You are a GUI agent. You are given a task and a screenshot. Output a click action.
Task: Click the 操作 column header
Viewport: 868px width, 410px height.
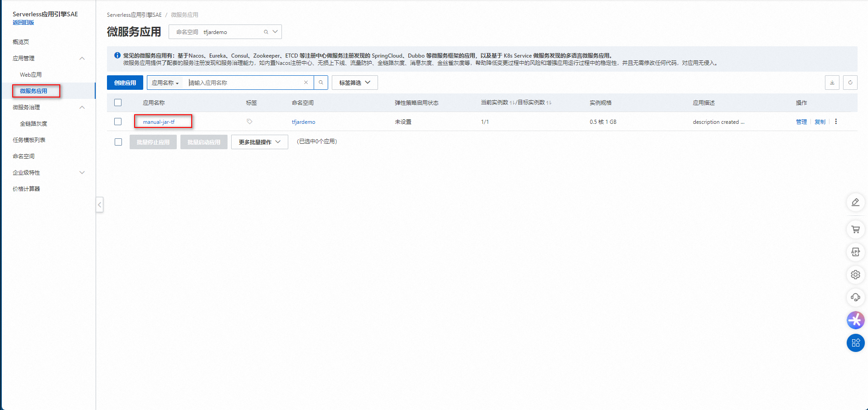801,103
